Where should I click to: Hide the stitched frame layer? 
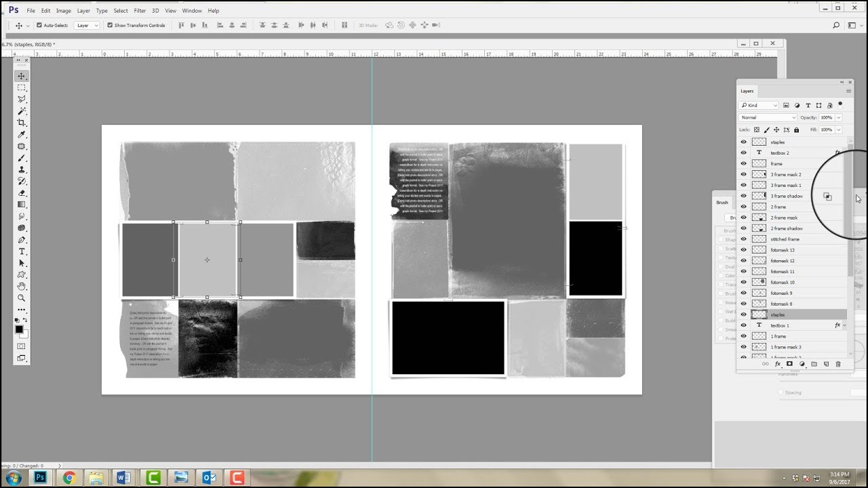point(743,239)
